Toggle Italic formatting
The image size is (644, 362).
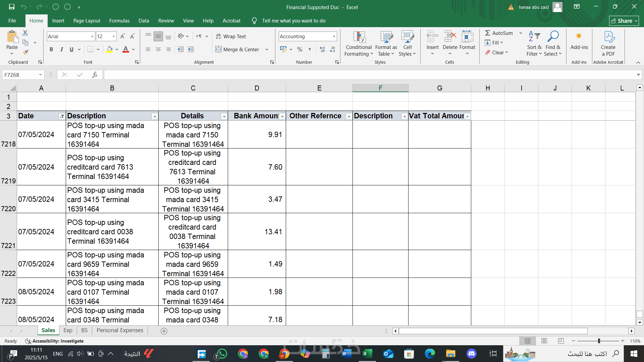pos(61,49)
